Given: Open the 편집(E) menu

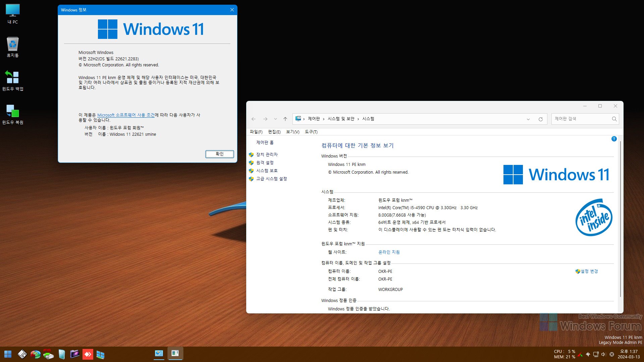Looking at the screenshot, I should pyautogui.click(x=274, y=132).
